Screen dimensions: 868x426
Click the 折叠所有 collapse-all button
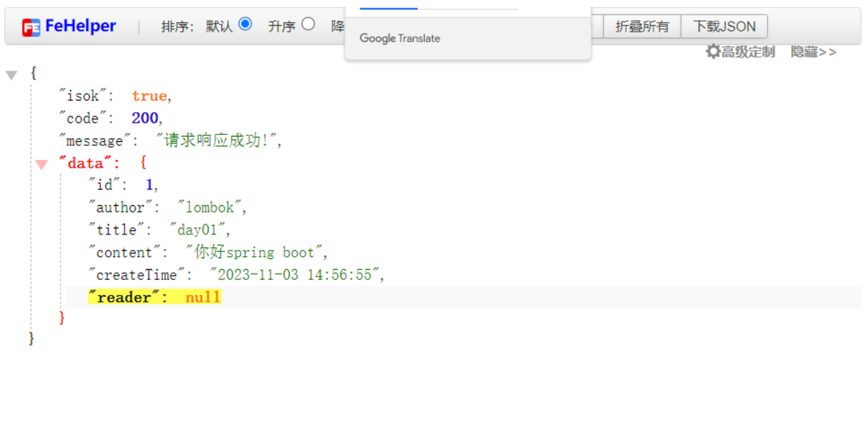[642, 26]
